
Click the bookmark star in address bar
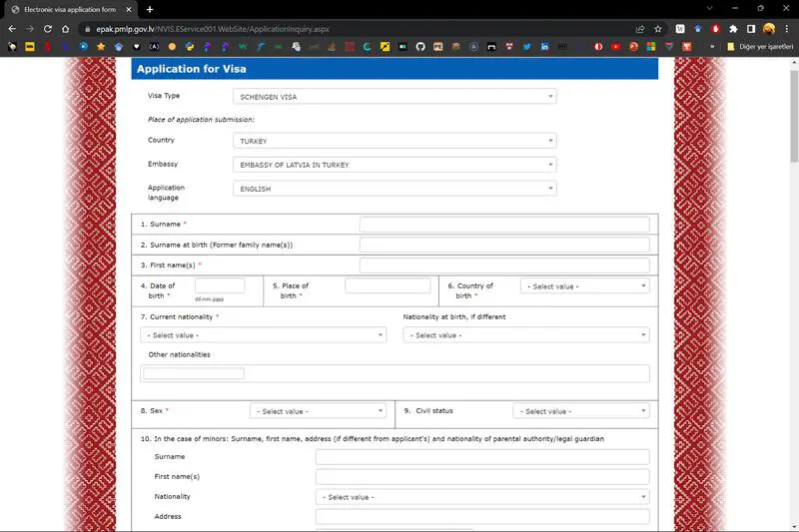(658, 29)
